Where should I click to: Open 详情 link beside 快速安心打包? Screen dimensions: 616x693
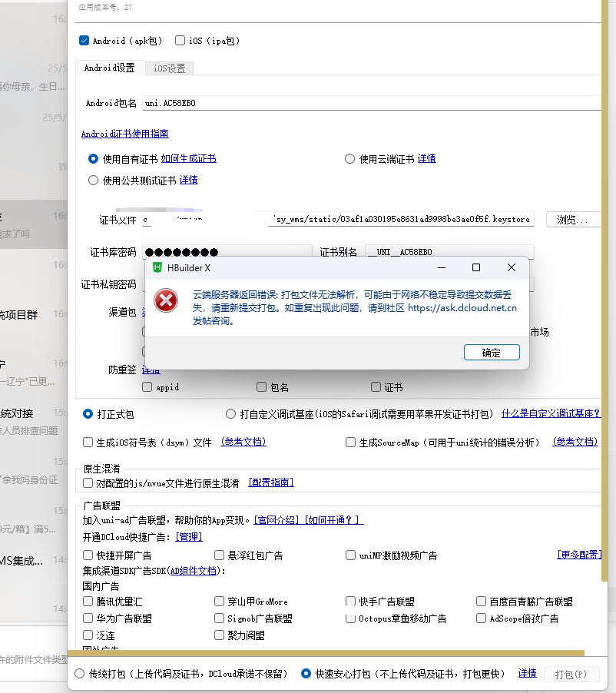(527, 673)
